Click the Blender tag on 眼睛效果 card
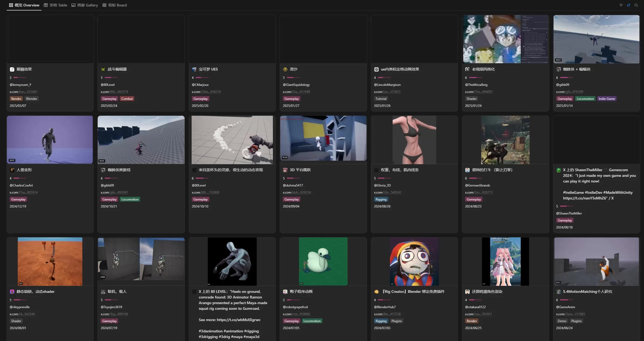Screen dimensions: 644x341 pos(31,99)
